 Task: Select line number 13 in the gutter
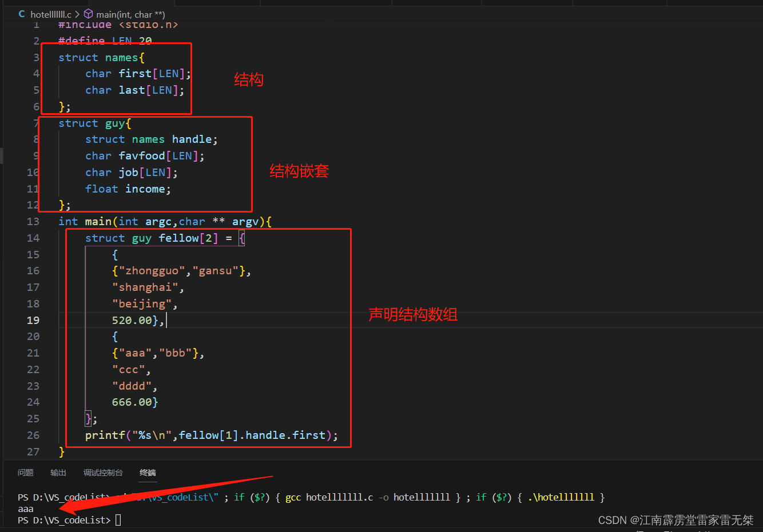(33, 222)
